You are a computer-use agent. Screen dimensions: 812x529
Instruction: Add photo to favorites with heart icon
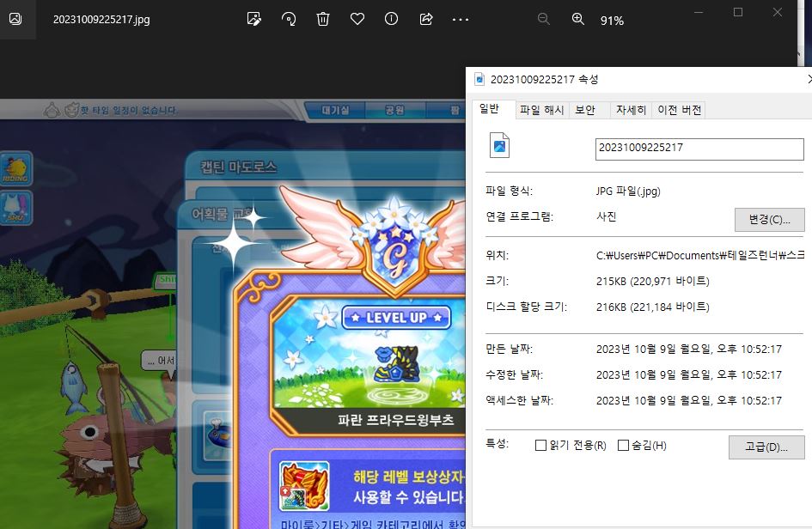[357, 19]
